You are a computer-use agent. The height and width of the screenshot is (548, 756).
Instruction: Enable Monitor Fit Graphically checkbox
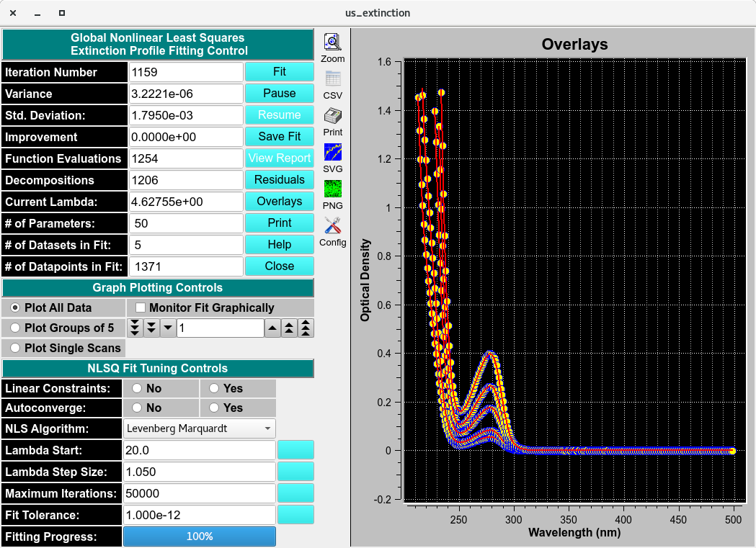pos(141,307)
